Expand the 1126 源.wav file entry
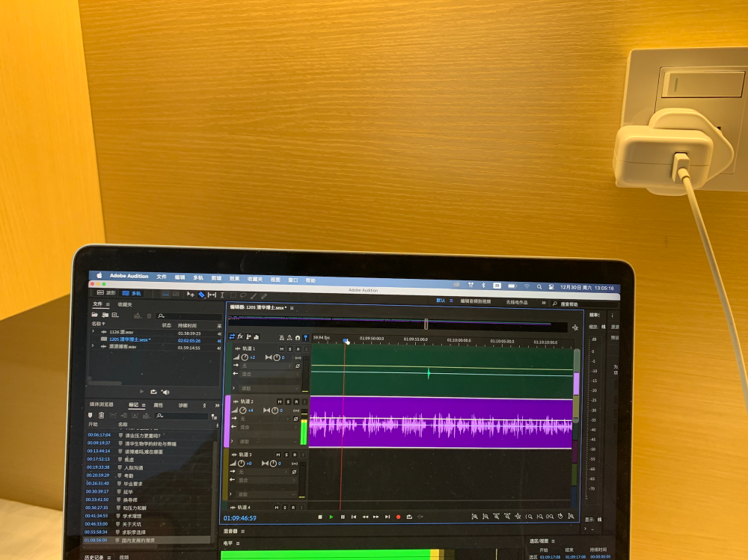This screenshot has width=748, height=560. (x=93, y=331)
